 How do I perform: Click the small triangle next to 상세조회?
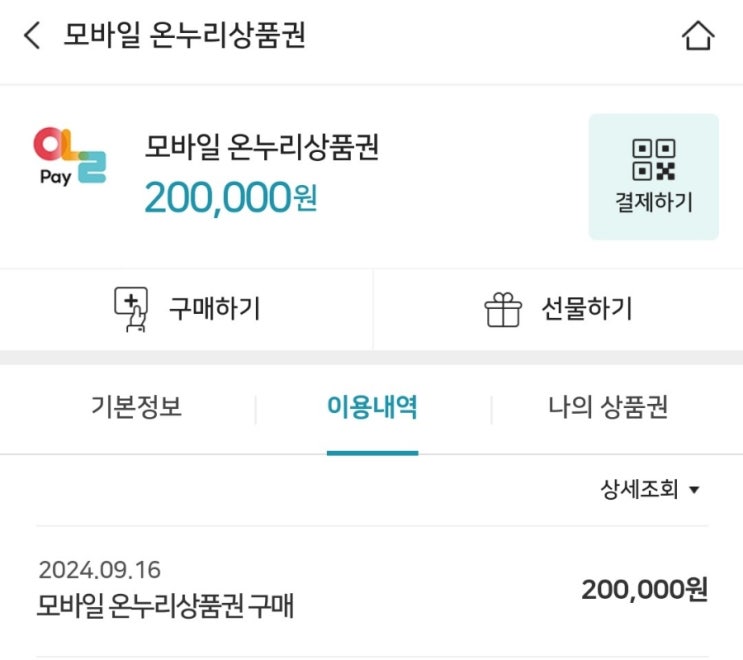click(x=694, y=490)
